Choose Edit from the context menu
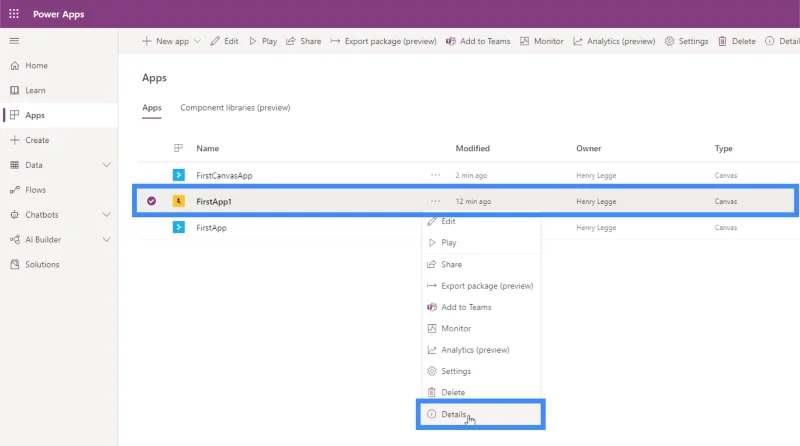The image size is (800, 446). click(481, 221)
